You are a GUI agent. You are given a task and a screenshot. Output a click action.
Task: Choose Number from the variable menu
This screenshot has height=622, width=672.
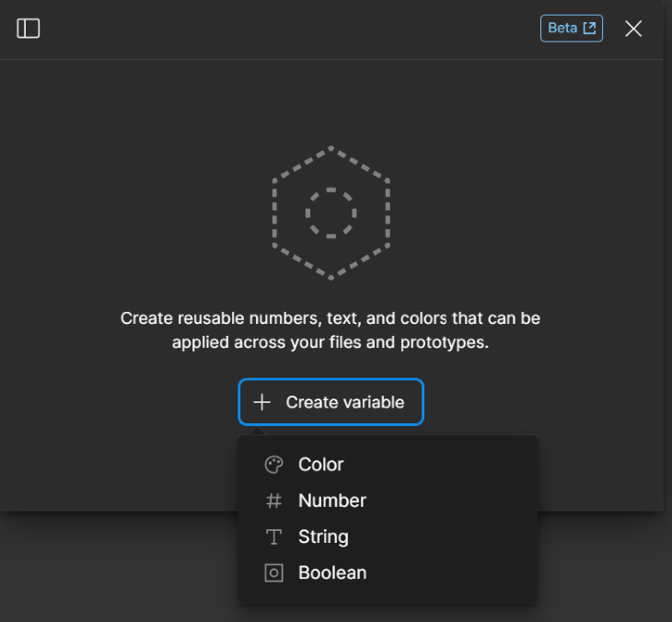[x=331, y=501]
